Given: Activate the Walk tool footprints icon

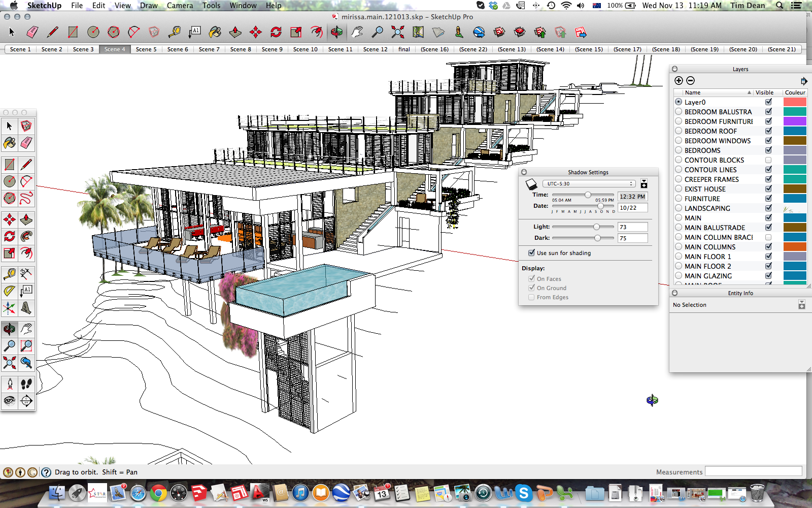Looking at the screenshot, I should click(26, 384).
